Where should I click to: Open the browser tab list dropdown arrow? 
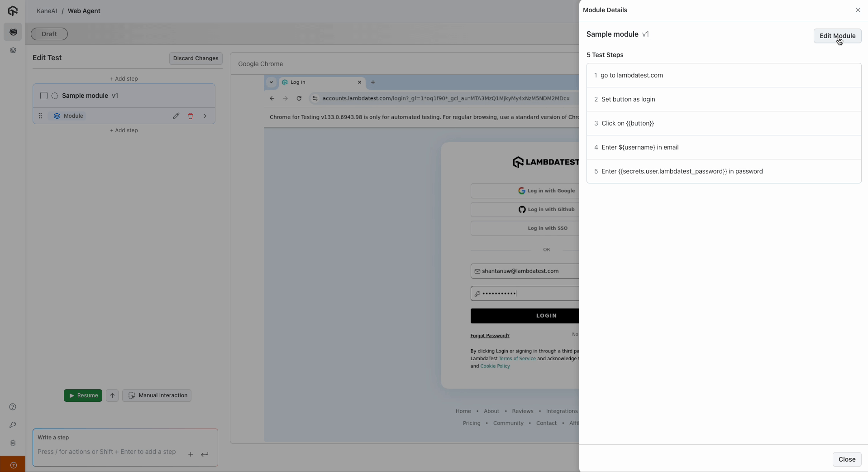[271, 82]
